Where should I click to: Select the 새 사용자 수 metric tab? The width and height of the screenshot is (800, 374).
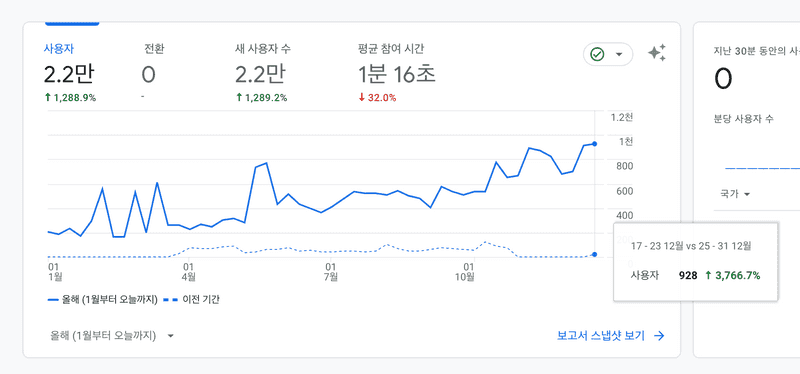click(x=263, y=73)
